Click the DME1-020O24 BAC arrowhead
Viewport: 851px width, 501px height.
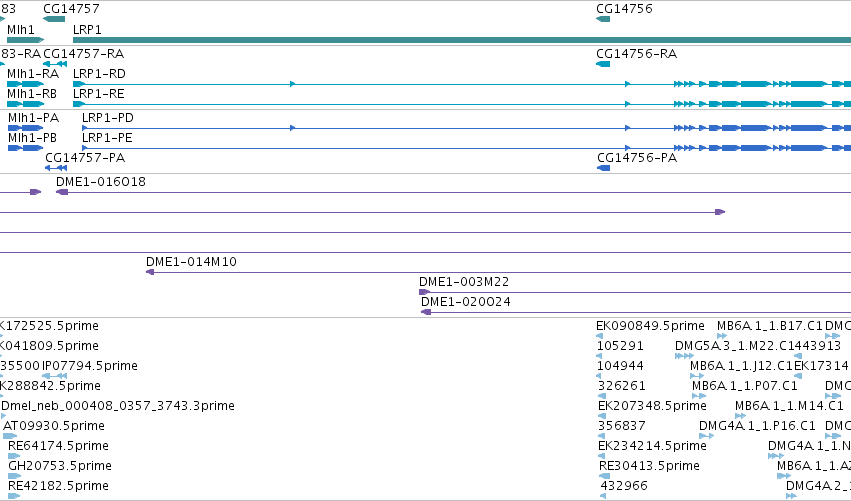tap(426, 312)
